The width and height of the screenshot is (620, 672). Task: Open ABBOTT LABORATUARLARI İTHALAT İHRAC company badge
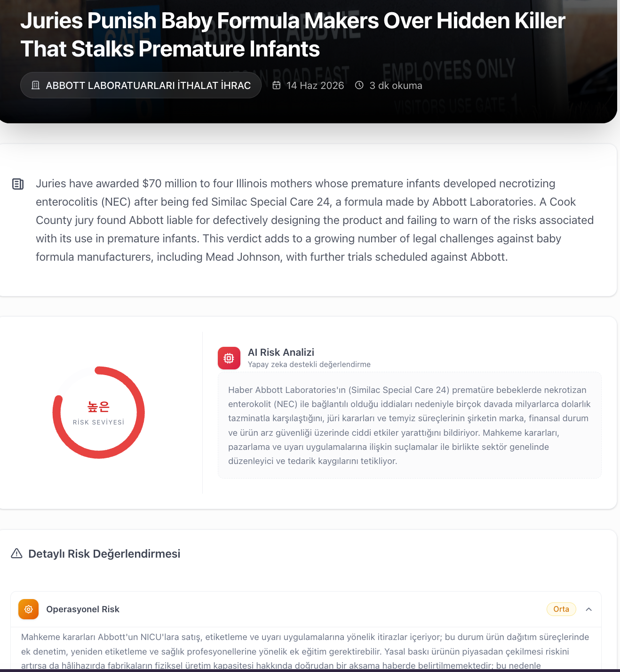tap(141, 85)
